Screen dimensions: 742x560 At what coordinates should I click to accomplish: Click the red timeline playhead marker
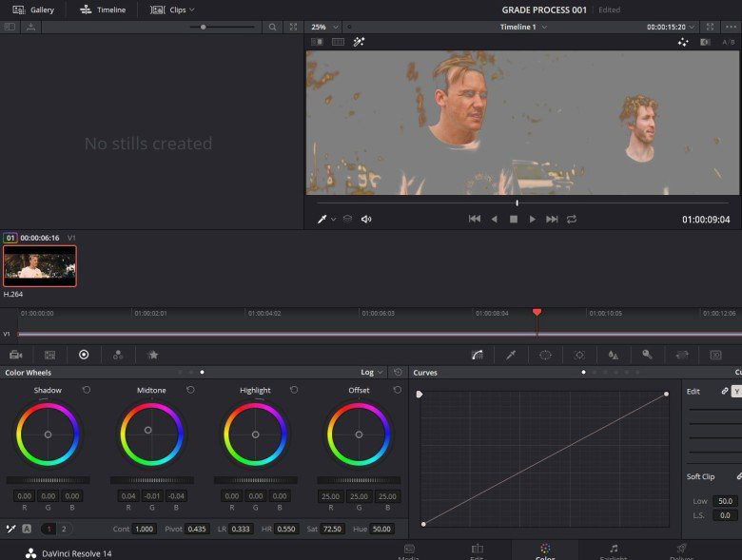click(x=537, y=312)
